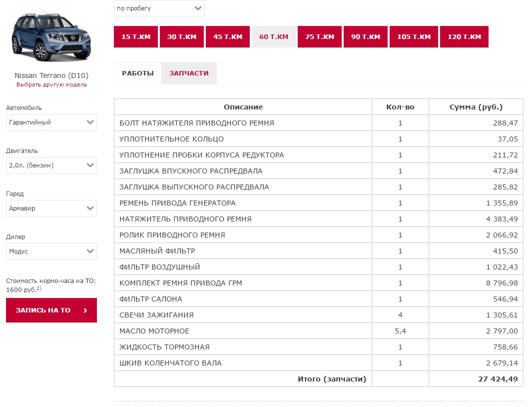Click row ФИЛЬТР ВОЗДУШНЫЙ
Screen dimensions: 532x407
click(x=319, y=267)
